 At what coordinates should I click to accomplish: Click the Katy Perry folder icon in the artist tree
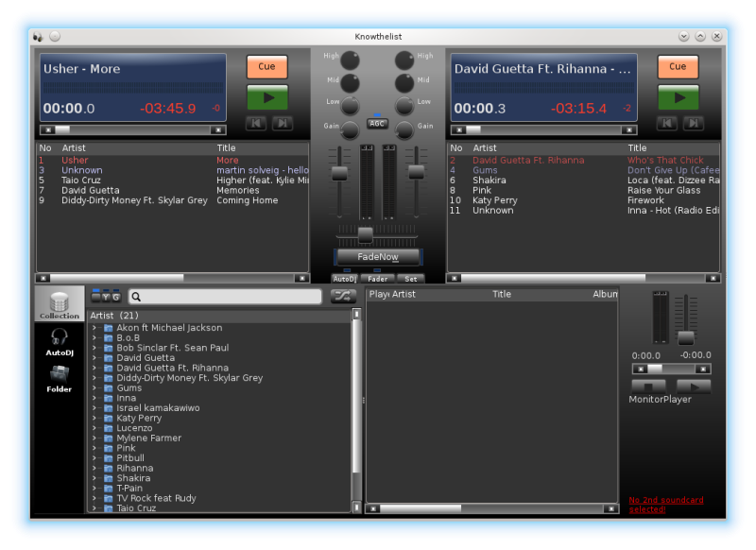[x=109, y=419]
